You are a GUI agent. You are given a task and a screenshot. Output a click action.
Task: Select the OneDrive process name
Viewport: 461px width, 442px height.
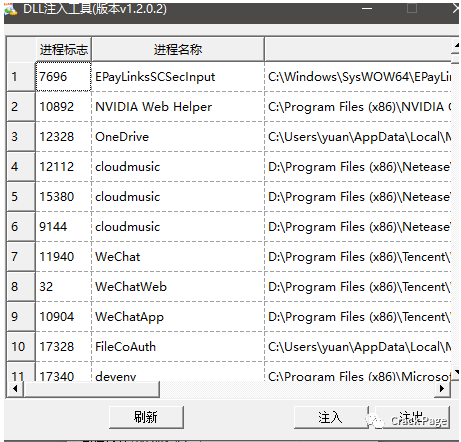[x=178, y=137]
